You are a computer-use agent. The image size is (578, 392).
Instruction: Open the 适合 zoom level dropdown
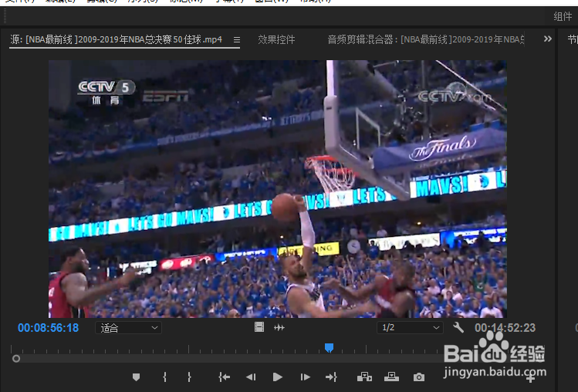click(128, 328)
